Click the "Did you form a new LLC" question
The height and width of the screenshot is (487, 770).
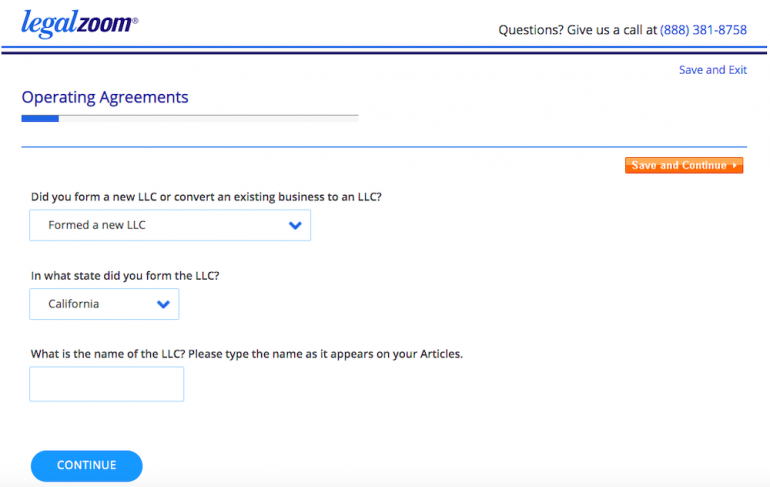pos(206,197)
